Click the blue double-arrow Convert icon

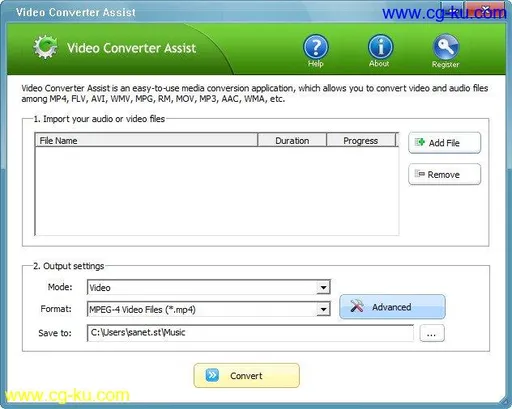212,375
